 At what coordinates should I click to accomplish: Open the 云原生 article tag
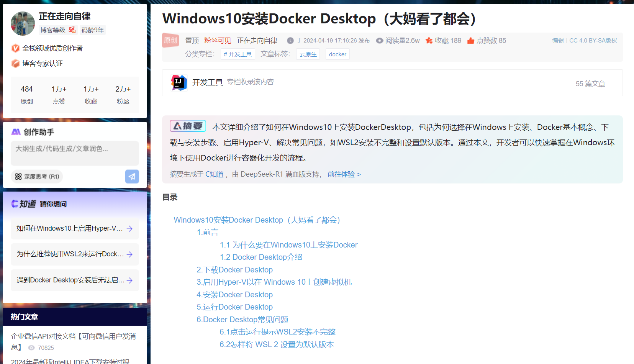point(308,54)
